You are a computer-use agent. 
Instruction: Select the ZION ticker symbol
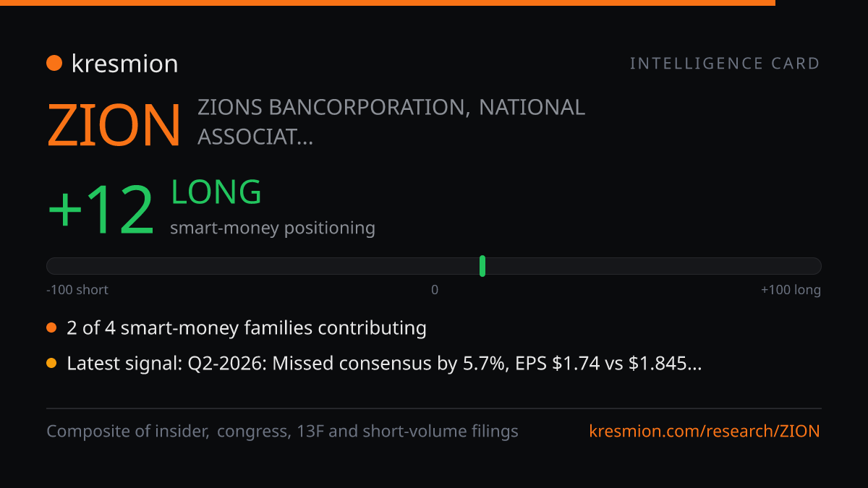point(114,126)
